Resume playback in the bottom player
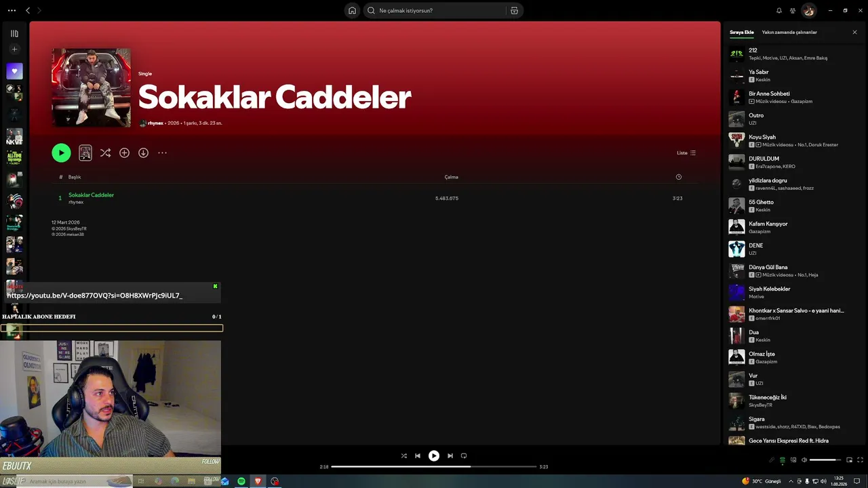868x488 pixels. point(434,456)
